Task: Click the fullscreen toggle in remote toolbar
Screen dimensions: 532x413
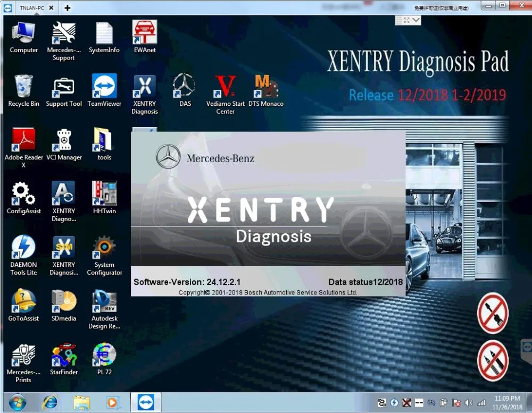Action: click(407, 20)
